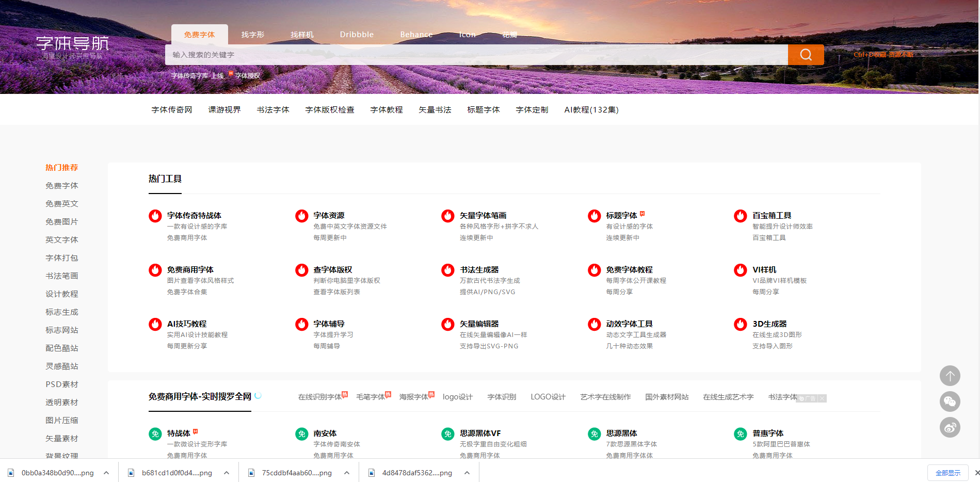Open 字体传奇网 in the navigation bar
Screen dimensions: 980x482
(x=172, y=110)
